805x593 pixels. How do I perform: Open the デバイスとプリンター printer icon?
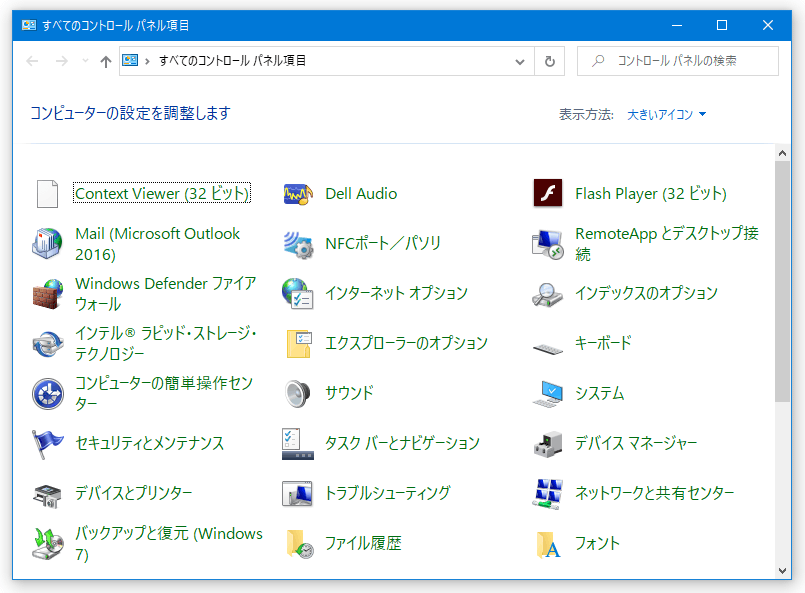point(47,495)
